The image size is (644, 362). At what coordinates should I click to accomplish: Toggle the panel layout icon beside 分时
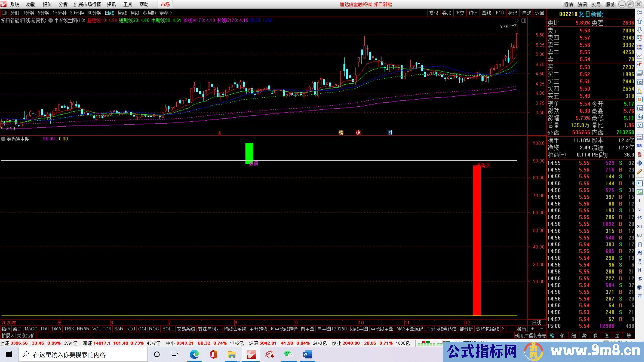point(4,13)
